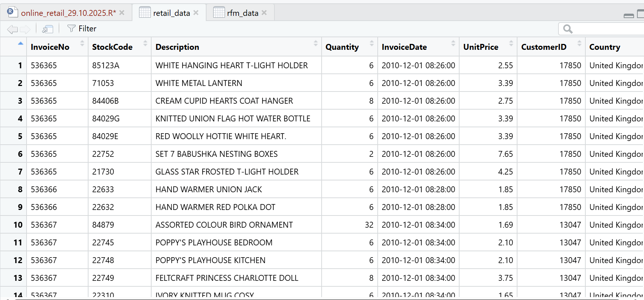Sort by InvoiceDate column arrows
The height and width of the screenshot is (300, 644).
coord(453,44)
